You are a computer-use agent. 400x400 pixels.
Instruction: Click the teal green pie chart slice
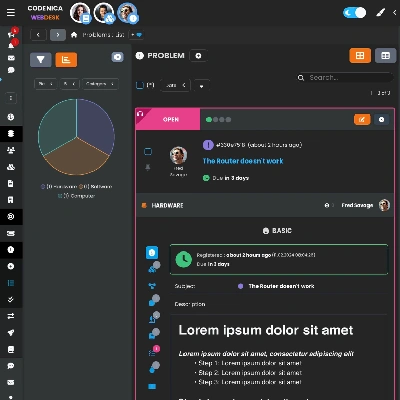(x=57, y=125)
